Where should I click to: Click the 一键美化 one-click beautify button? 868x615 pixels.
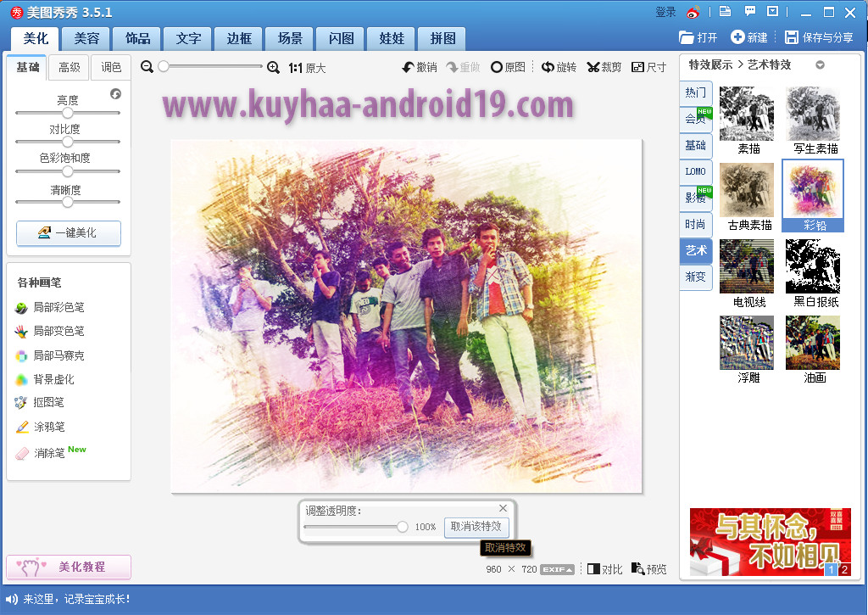pos(69,232)
